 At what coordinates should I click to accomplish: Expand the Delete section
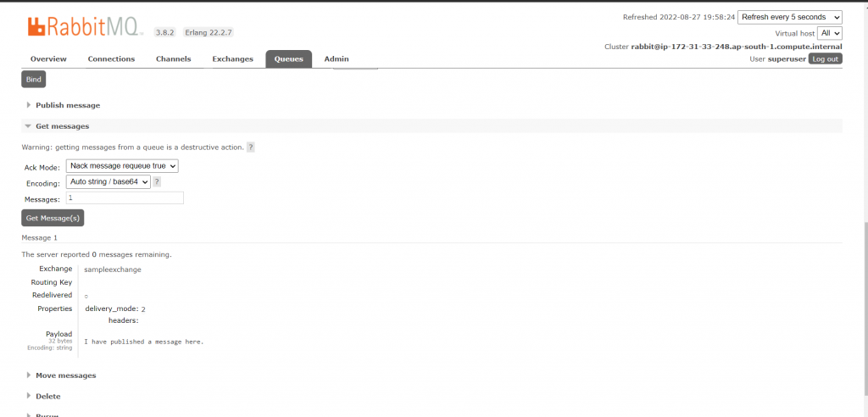point(48,397)
